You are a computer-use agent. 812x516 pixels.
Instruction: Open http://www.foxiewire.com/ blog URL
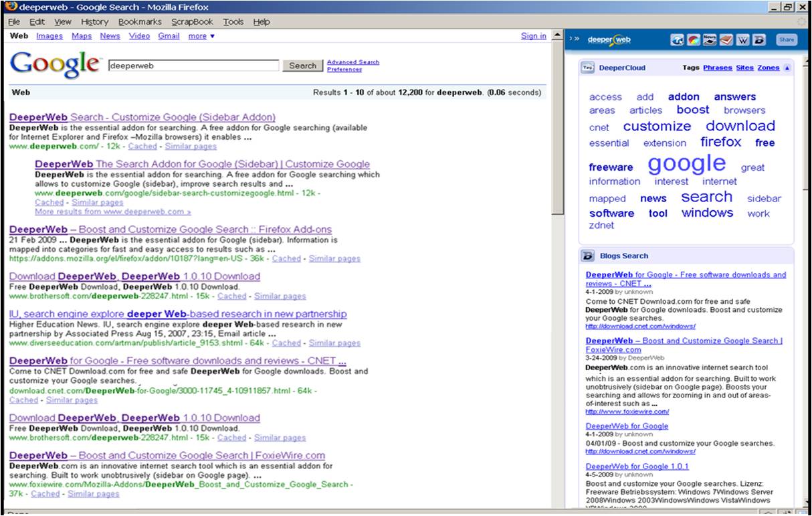point(627,412)
